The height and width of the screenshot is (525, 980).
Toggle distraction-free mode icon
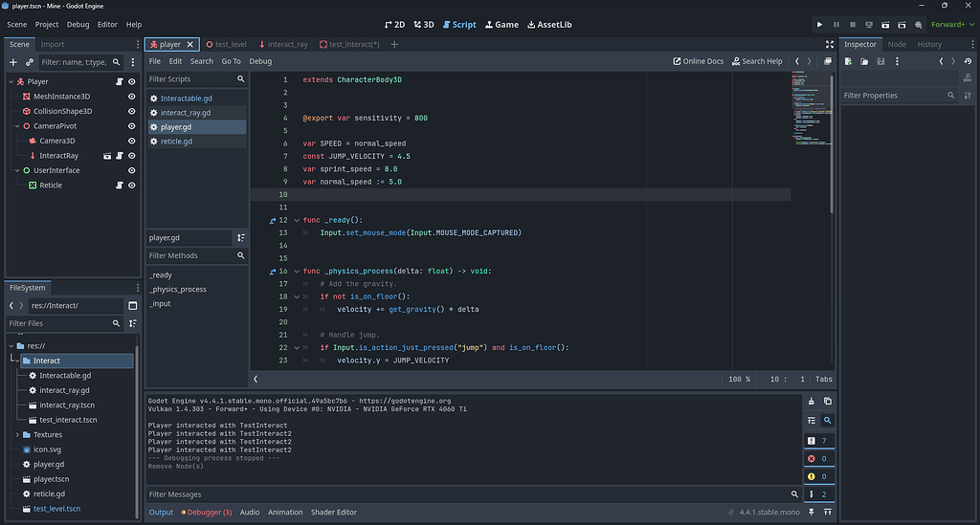830,44
